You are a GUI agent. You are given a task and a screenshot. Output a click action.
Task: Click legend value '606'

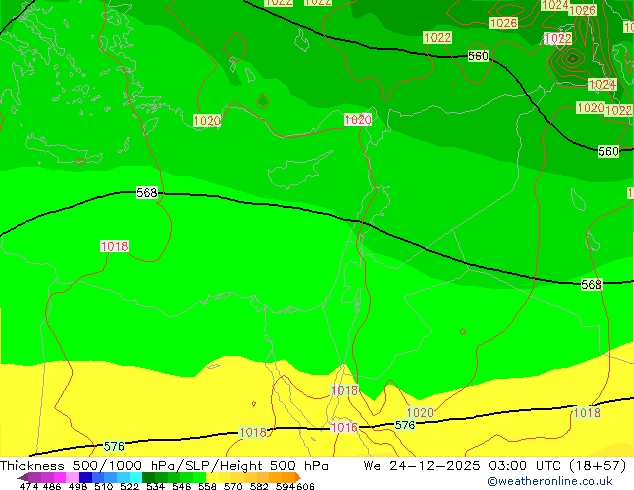pyautogui.click(x=305, y=486)
